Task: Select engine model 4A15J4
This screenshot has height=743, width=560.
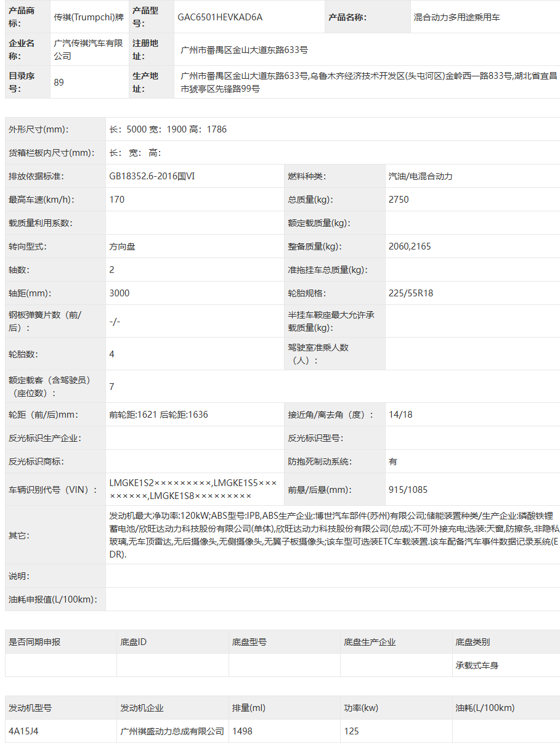Action: tap(23, 731)
